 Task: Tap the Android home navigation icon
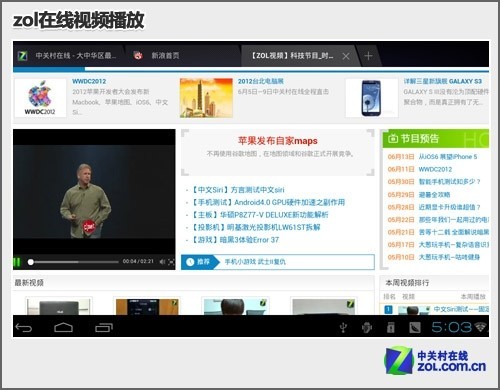[x=64, y=328]
